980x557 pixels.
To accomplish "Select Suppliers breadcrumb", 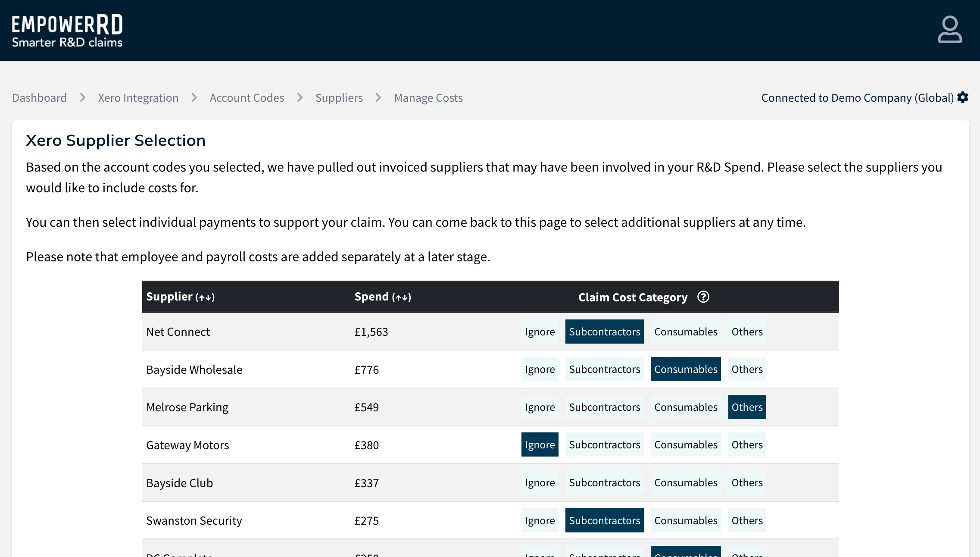I will (339, 98).
